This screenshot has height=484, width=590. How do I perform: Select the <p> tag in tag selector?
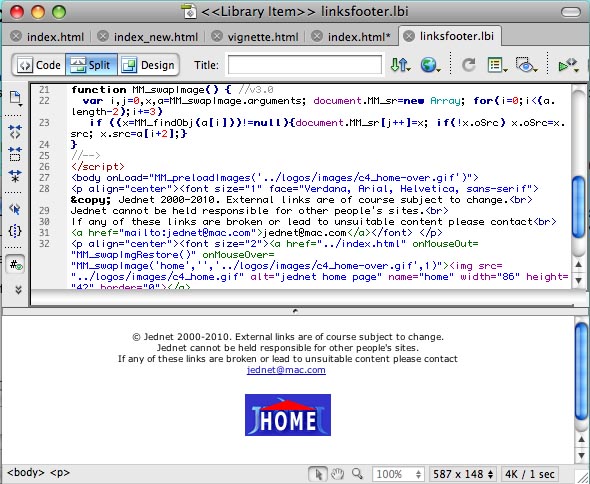(x=59, y=473)
